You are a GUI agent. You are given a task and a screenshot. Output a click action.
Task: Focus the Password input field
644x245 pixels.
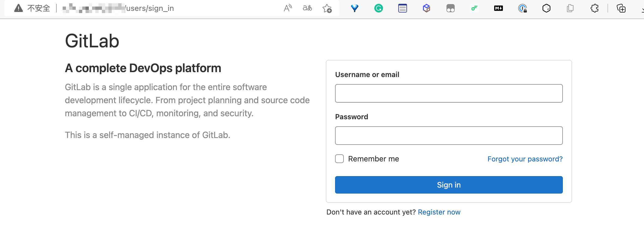pos(449,136)
